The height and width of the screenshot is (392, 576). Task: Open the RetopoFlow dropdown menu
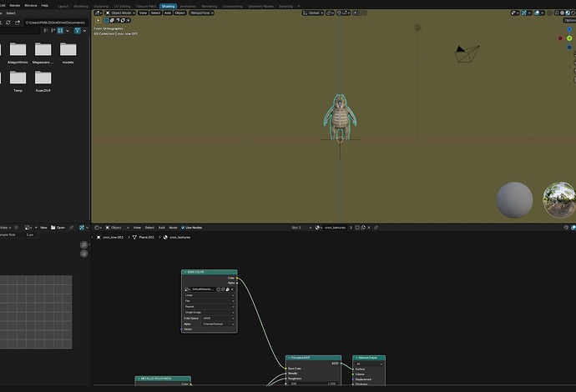point(202,13)
